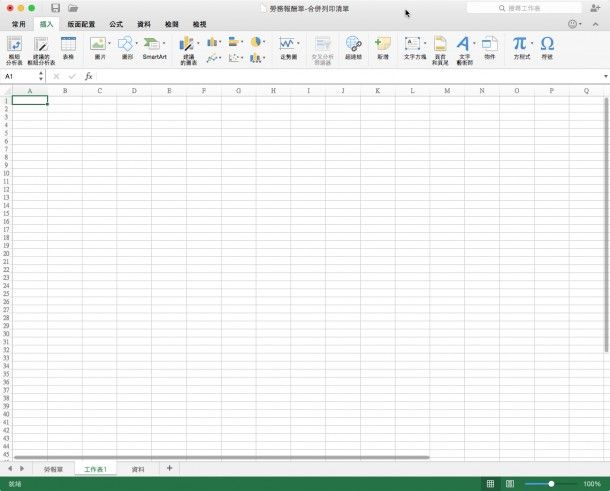Expand the Recommended Charts dropdown arrow

[x=198, y=43]
